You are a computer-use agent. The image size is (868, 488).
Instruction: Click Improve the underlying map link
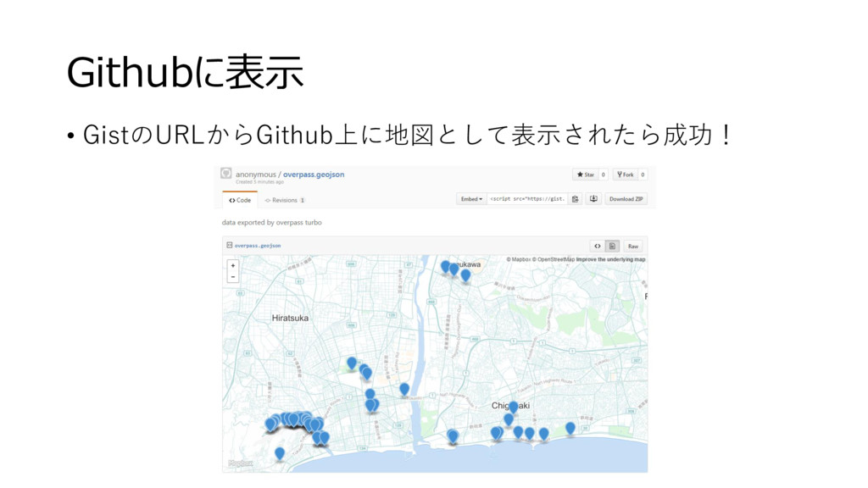tap(610, 259)
